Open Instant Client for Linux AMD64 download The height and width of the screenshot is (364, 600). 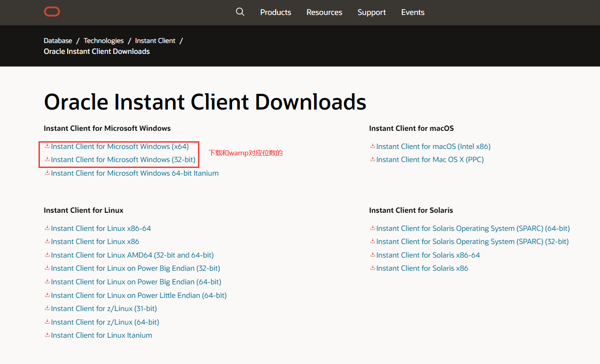tap(132, 255)
